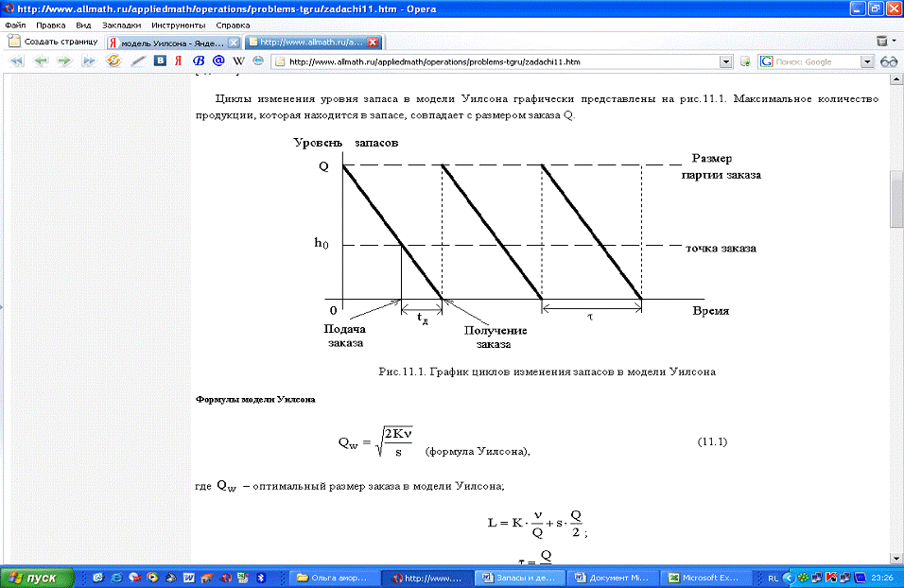Launch Microsoft Word from quick launch
The image size is (904, 588).
(x=188, y=578)
